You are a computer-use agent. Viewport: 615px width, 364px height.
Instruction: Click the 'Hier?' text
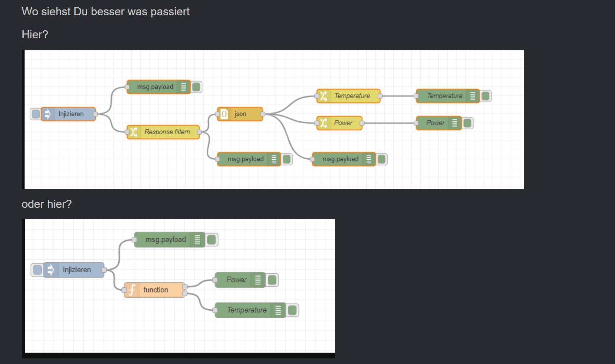point(35,35)
